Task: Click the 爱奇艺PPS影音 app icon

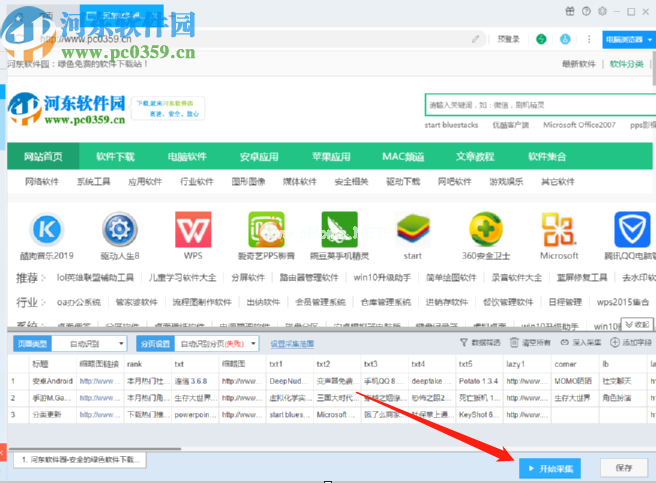Action: pyautogui.click(x=266, y=229)
